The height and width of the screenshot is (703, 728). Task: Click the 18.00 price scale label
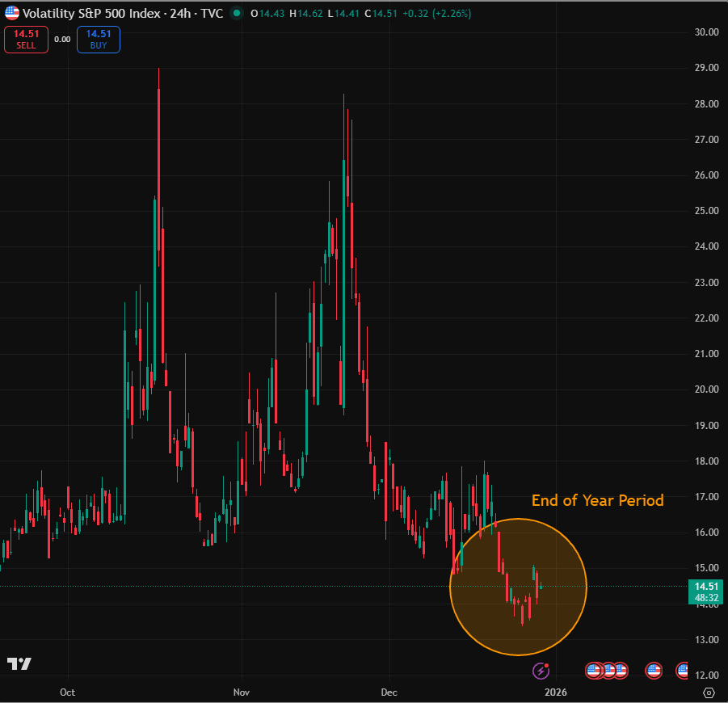pos(707,461)
